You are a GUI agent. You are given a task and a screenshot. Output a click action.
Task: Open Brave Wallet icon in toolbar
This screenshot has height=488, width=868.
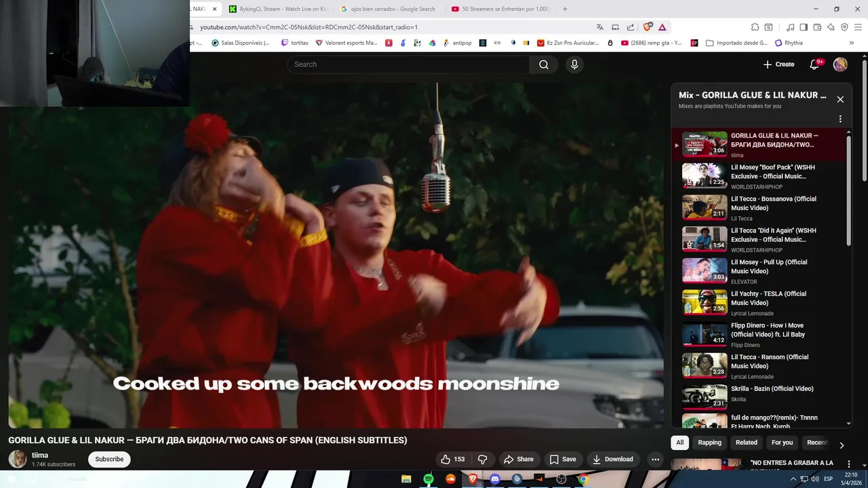tap(817, 27)
